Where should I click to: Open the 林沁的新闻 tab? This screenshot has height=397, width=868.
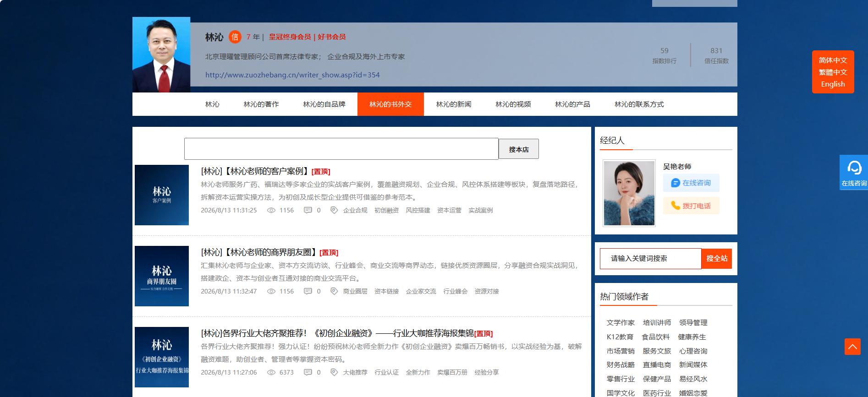[454, 104]
